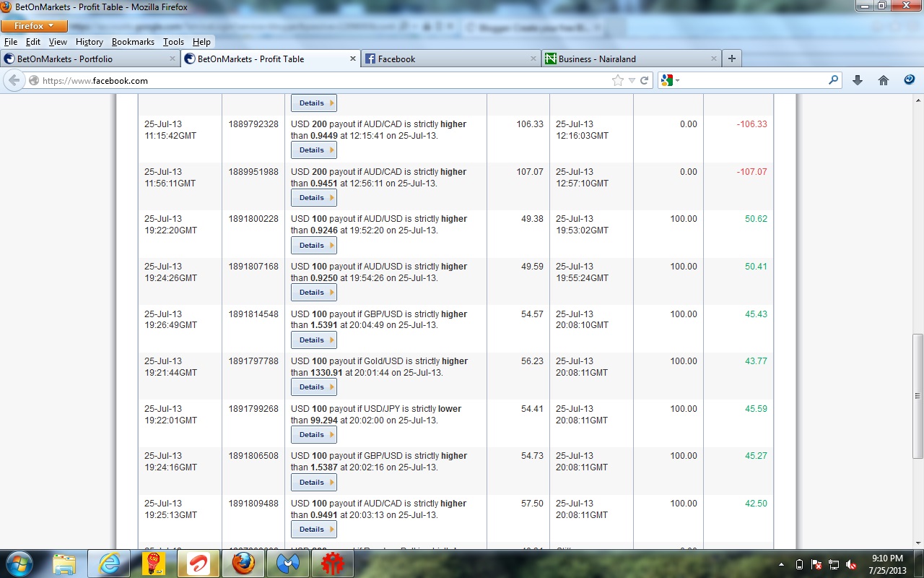Expand the orange Firefox menu button
This screenshot has width=924, height=578.
click(34, 26)
